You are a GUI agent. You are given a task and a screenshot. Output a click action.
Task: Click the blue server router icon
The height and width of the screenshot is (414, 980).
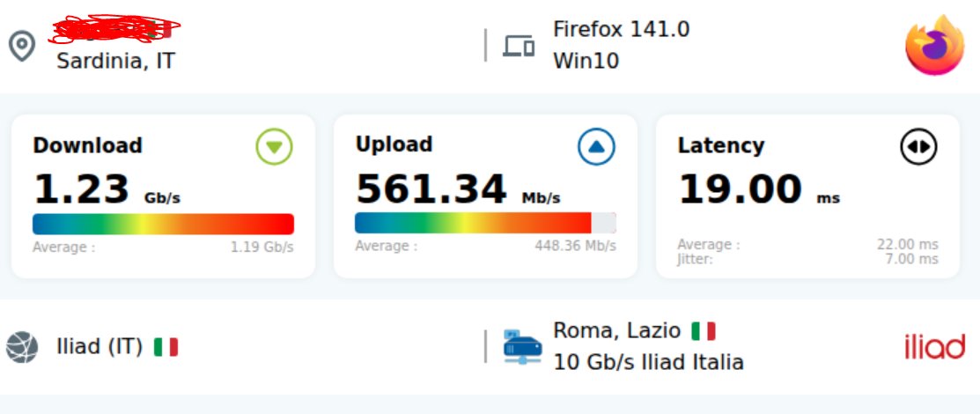(x=522, y=347)
